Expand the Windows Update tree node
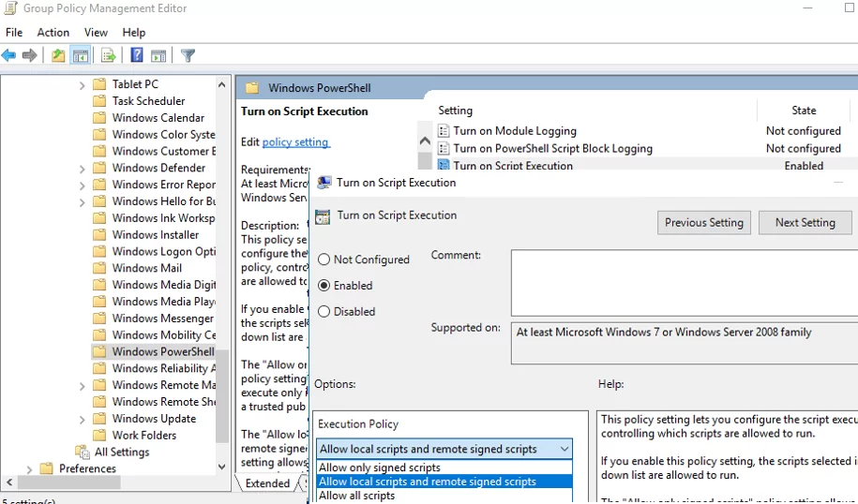The height and width of the screenshot is (504, 858). [83, 420]
